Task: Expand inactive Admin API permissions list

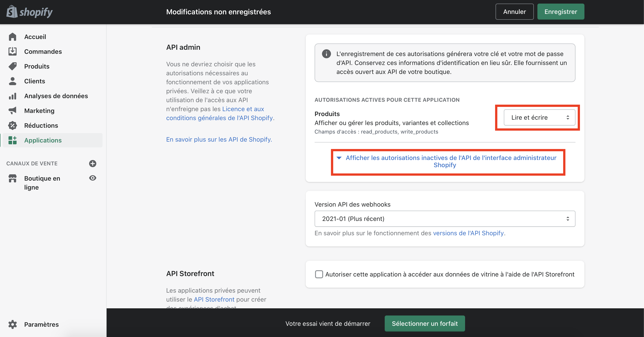Action: [x=448, y=161]
